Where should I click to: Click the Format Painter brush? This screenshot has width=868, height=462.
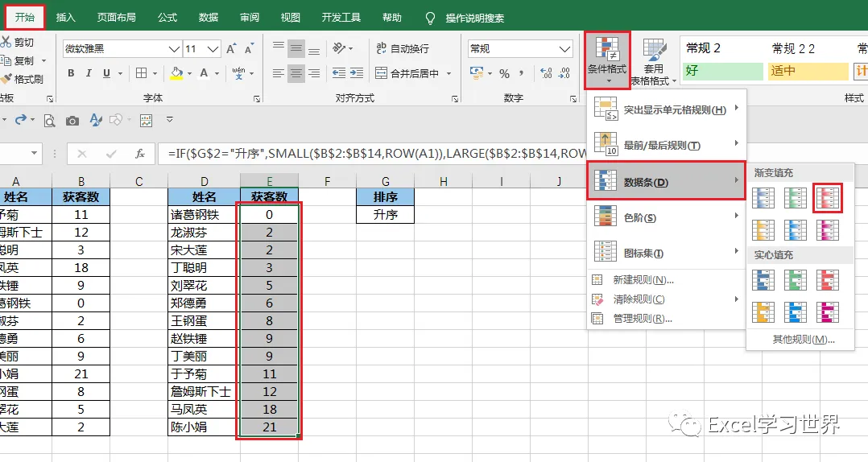(6, 79)
